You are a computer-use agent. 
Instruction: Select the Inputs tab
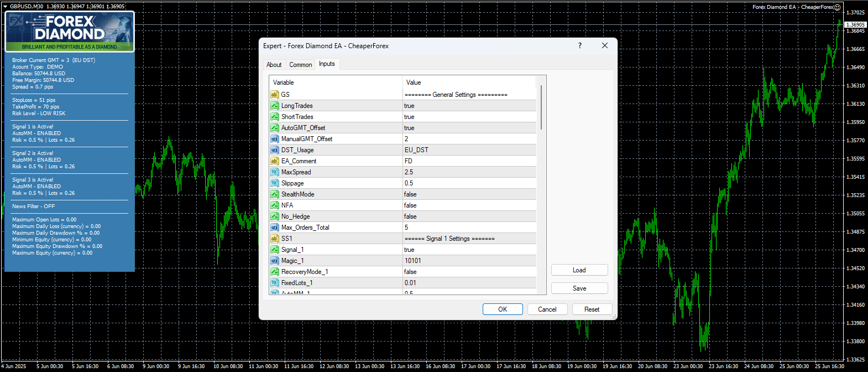[327, 64]
